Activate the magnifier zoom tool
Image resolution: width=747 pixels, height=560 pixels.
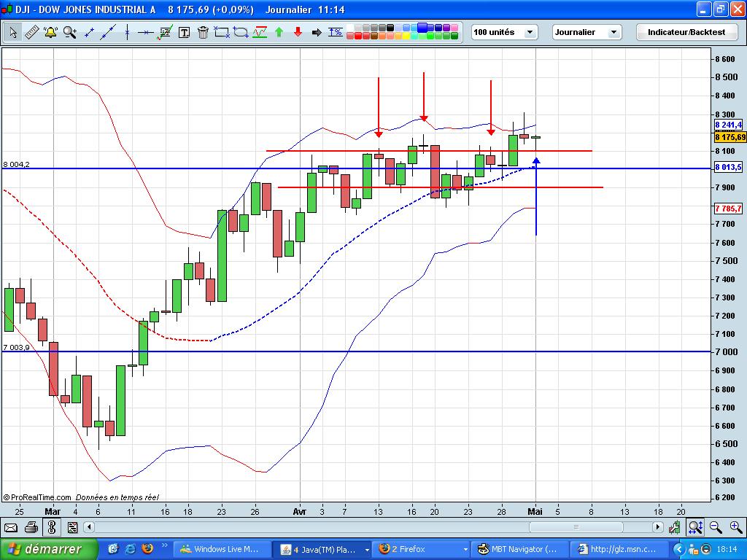coord(69,32)
